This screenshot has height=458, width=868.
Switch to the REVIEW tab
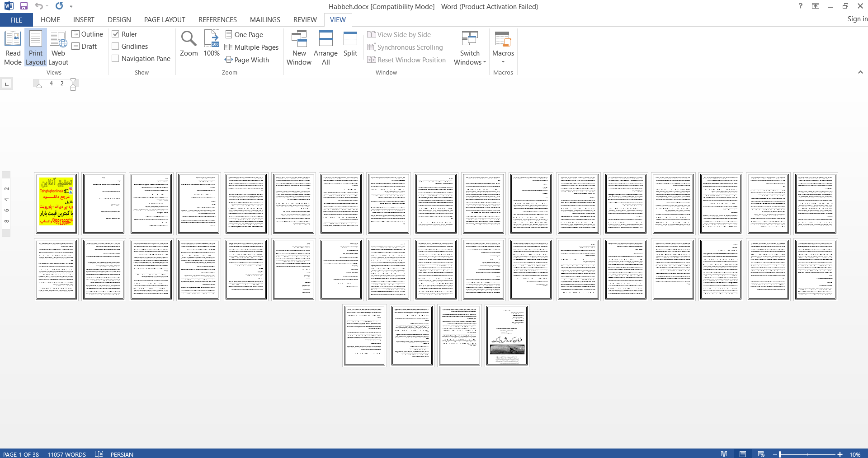[x=305, y=20]
